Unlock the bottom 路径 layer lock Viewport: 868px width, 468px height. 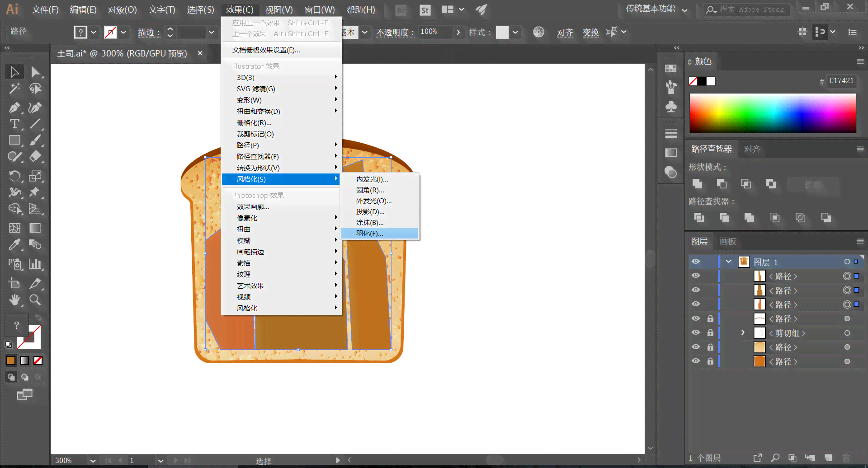point(710,361)
